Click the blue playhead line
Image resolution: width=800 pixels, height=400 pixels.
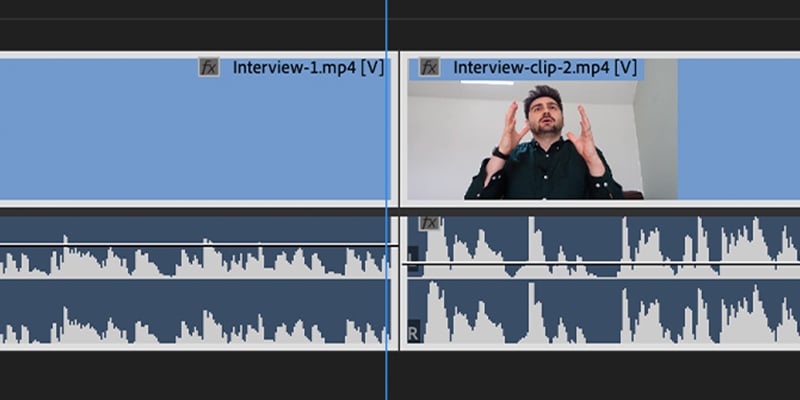[386, 200]
